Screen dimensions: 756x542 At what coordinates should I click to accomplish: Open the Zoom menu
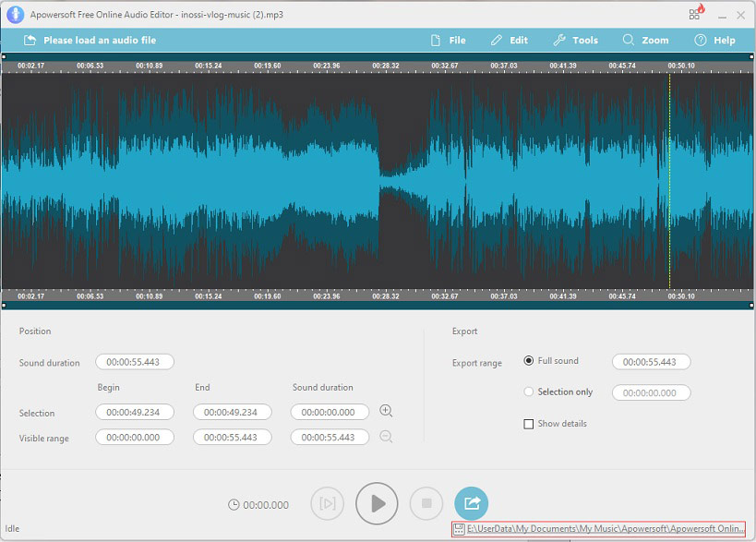point(645,41)
